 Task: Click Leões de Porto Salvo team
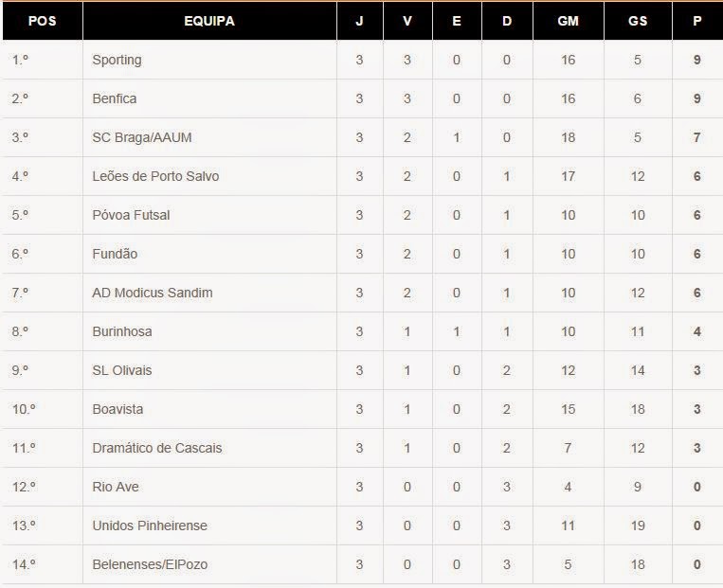(x=155, y=176)
